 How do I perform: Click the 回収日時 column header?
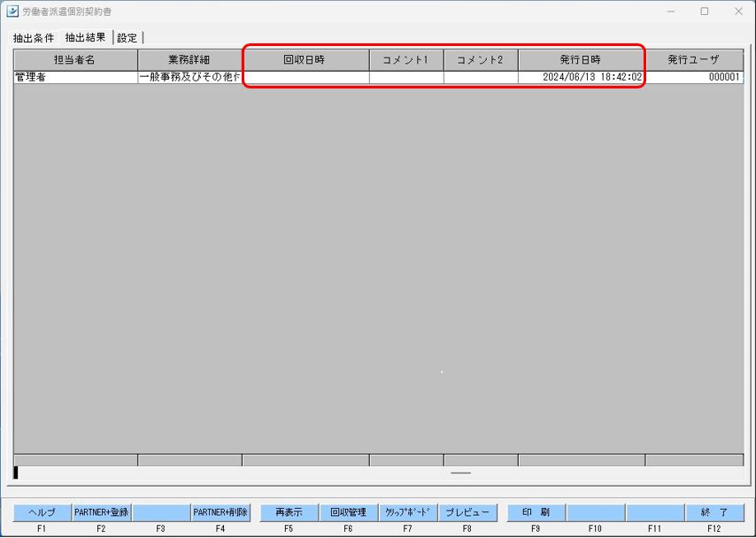[x=305, y=59]
